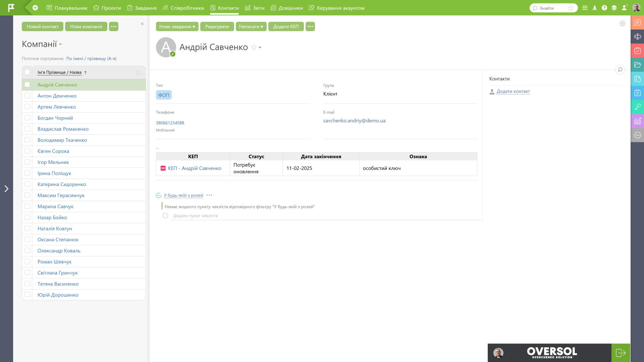644x362 pixels.
Task: Mark Андрій Савченко as favorite star
Action: (x=254, y=47)
